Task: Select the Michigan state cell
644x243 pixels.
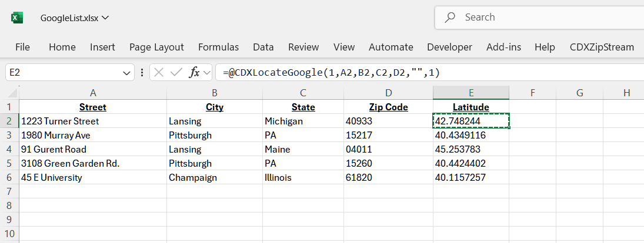Action: pyautogui.click(x=303, y=122)
